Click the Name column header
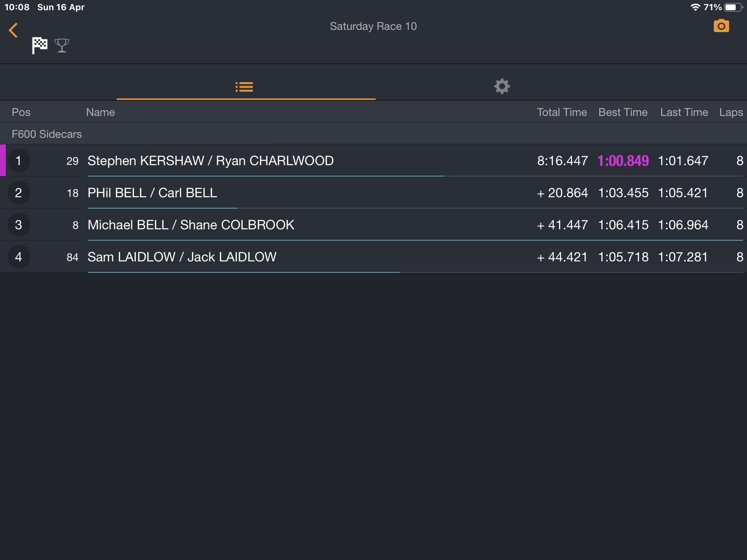The image size is (747, 560). pos(100,112)
